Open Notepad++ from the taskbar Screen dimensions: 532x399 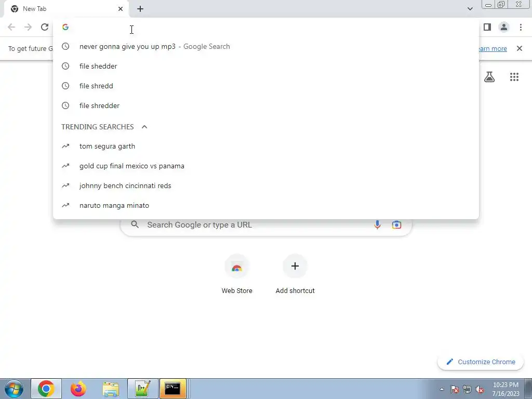point(143,389)
